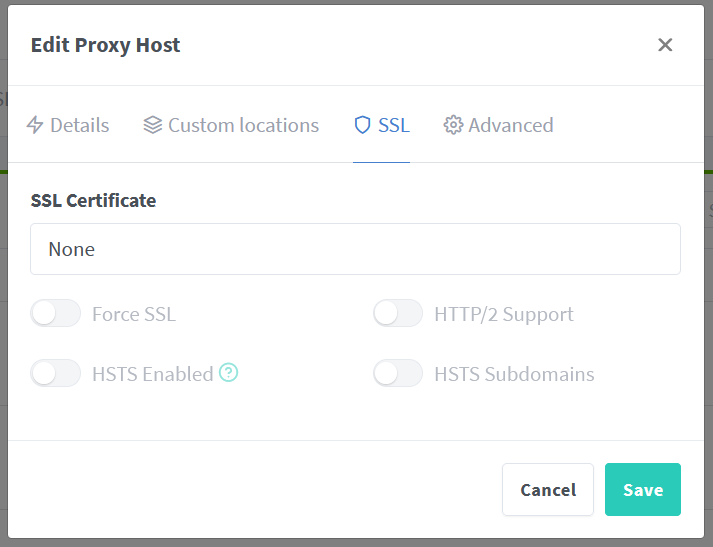Screen dimensions: 713x547
Task: Click the stacked layers Custom locations icon
Action: click(x=153, y=125)
